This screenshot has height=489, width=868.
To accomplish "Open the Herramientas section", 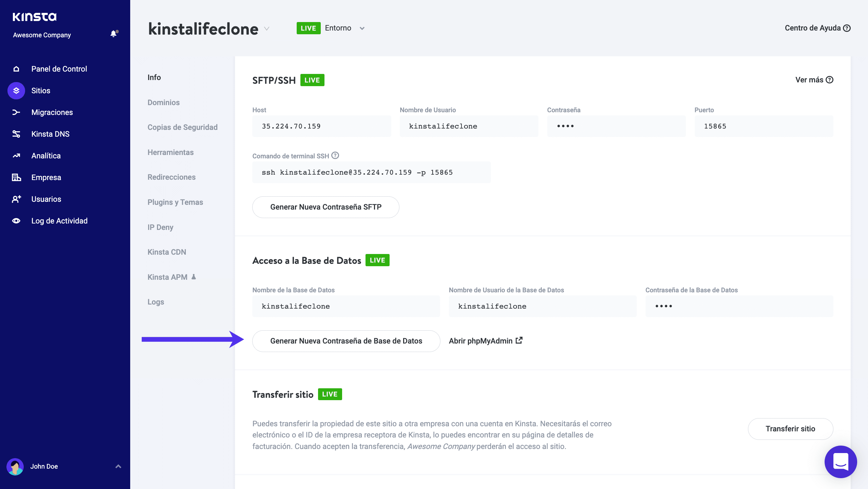I will pyautogui.click(x=170, y=152).
